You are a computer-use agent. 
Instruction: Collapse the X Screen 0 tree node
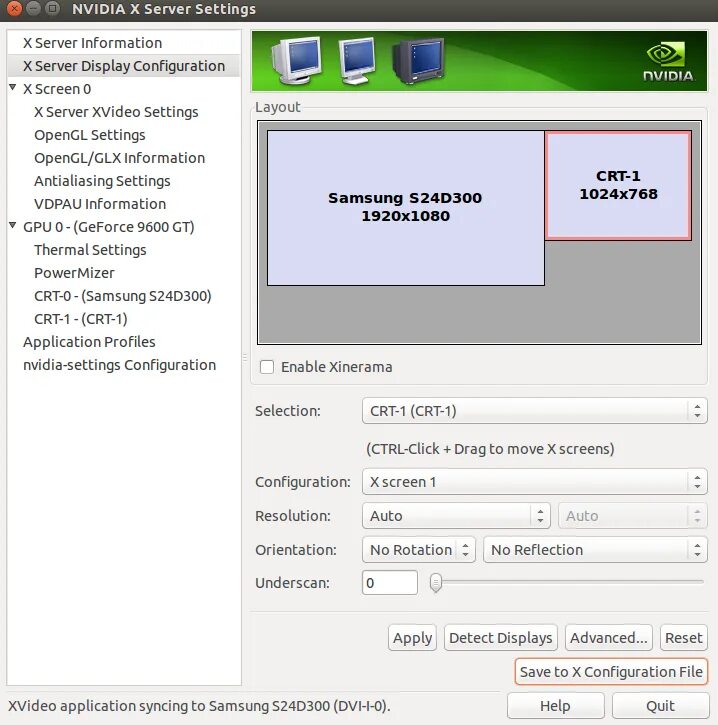coord(13,87)
